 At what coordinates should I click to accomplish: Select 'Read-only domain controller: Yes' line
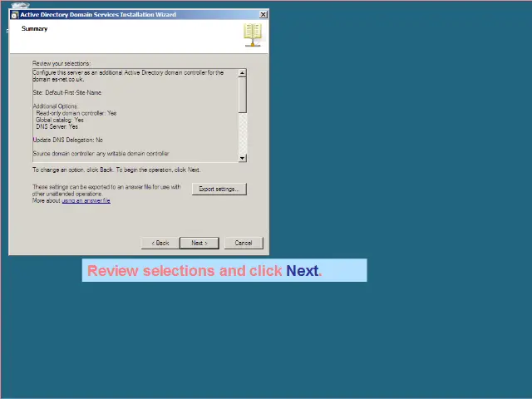(x=76, y=113)
